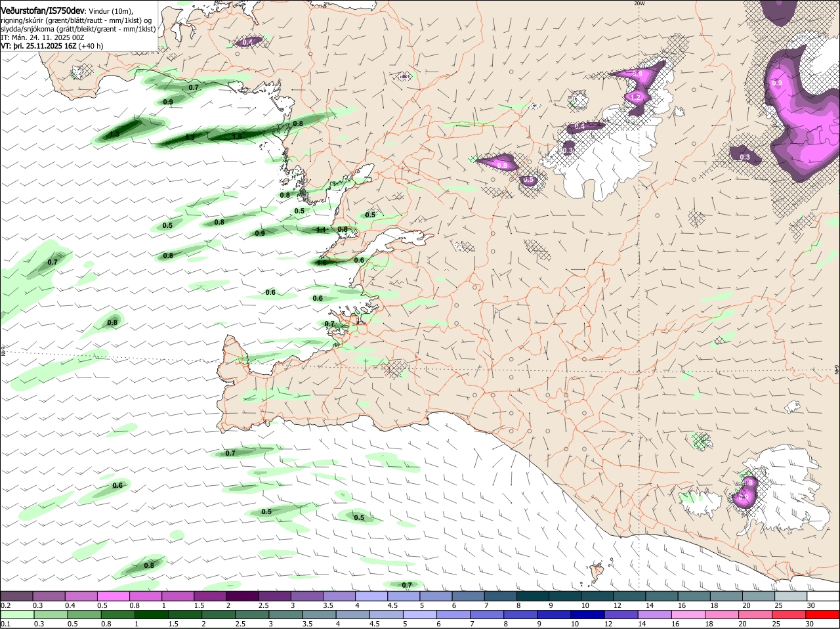The image size is (840, 629).
Task: Click the '0.4' value in purple patch beside header
Action: coord(247,42)
